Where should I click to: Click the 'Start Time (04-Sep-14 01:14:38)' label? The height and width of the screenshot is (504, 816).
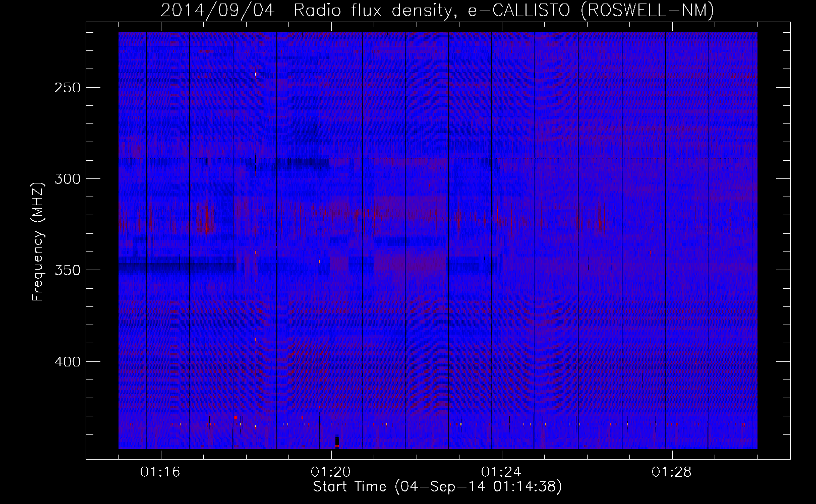coord(437,486)
